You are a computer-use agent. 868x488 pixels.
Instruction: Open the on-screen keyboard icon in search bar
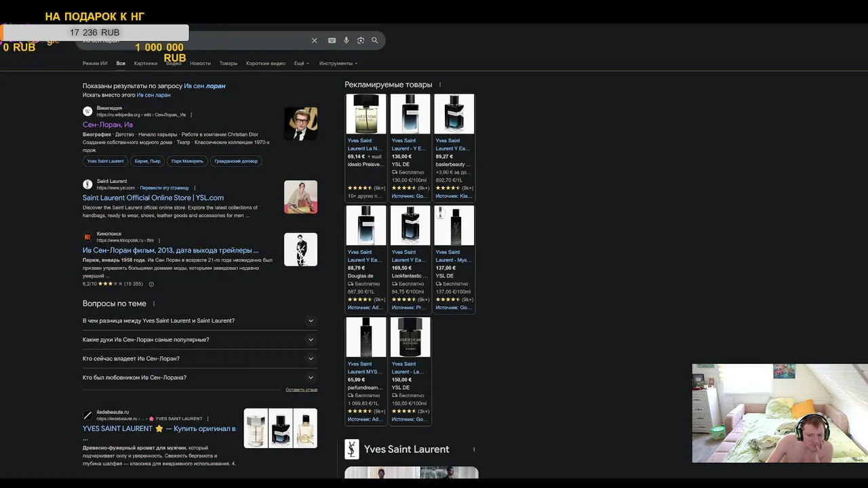pos(332,41)
